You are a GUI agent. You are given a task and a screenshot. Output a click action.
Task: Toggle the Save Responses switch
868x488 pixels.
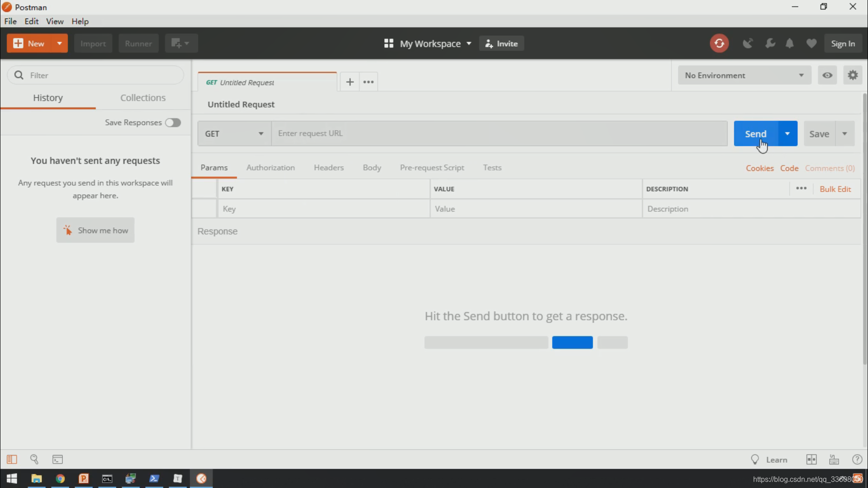click(x=174, y=122)
